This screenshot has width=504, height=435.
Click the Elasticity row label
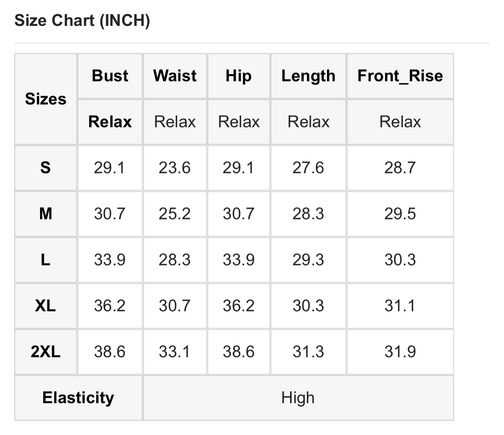[79, 398]
